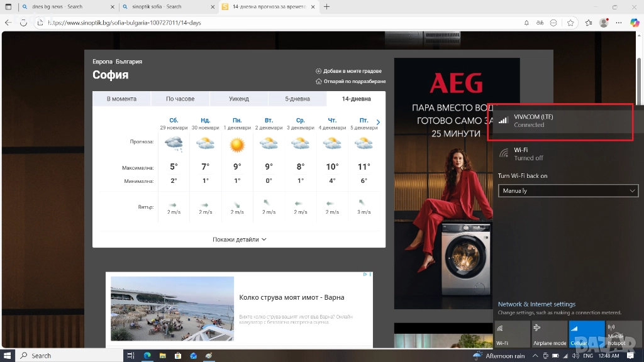Click the browser Back arrow

coord(8,23)
